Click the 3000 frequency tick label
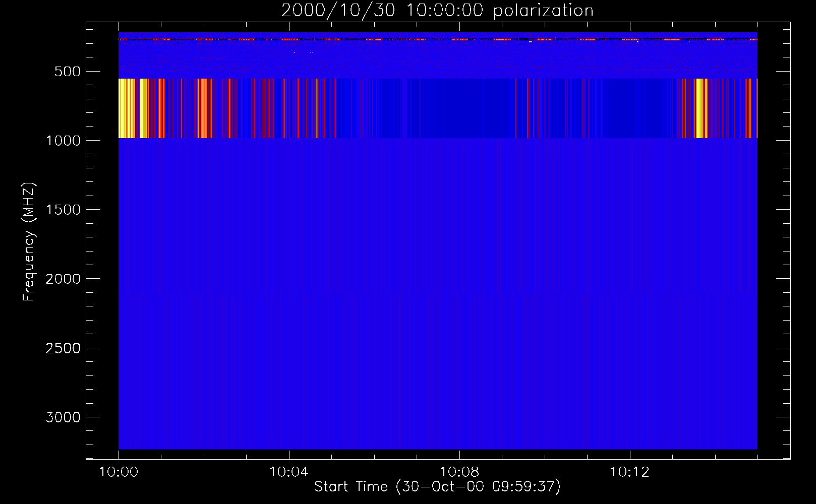 pyautogui.click(x=63, y=417)
